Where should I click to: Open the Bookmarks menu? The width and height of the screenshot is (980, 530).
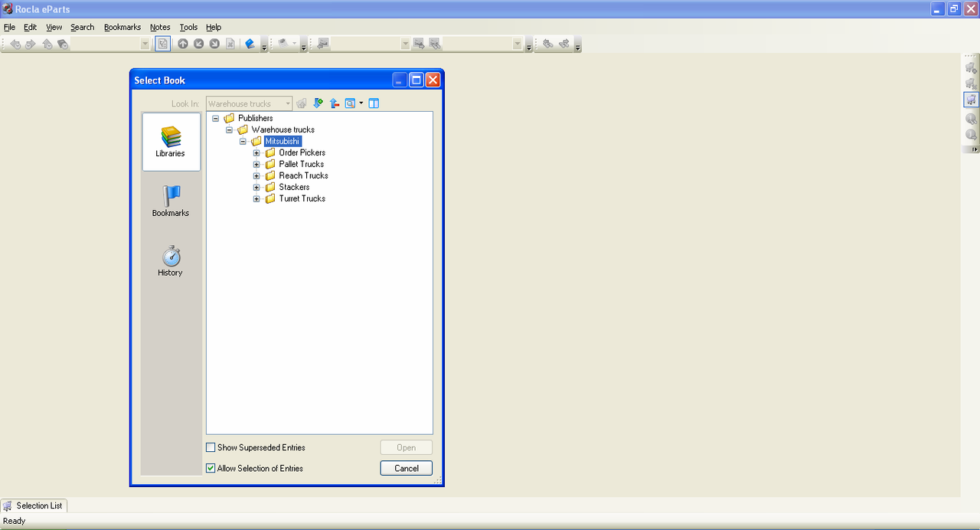pos(122,27)
